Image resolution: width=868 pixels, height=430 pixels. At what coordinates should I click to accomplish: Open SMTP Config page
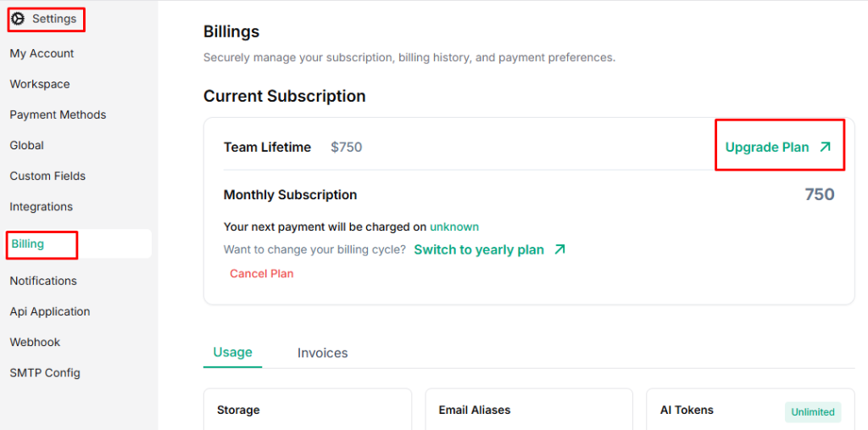[45, 372]
